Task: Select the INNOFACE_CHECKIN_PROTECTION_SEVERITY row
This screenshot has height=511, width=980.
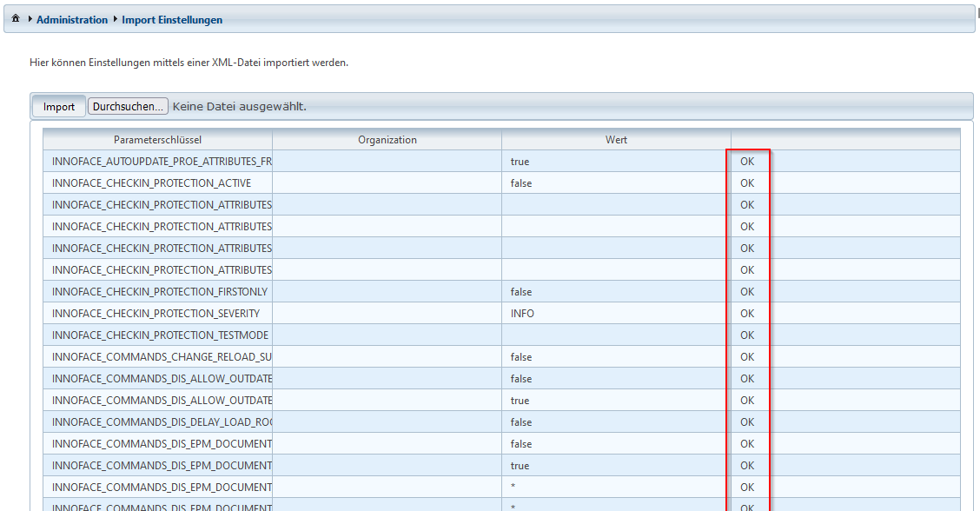Action: click(x=156, y=314)
